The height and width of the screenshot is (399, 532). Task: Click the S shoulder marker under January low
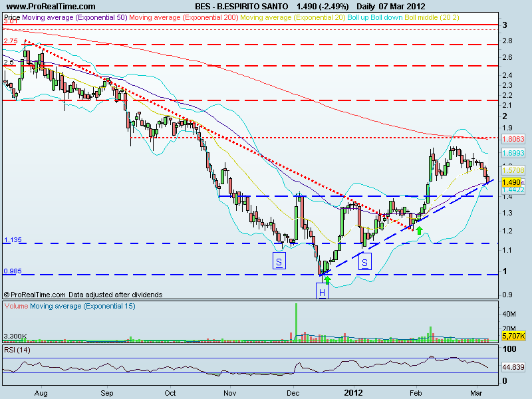coord(365,262)
